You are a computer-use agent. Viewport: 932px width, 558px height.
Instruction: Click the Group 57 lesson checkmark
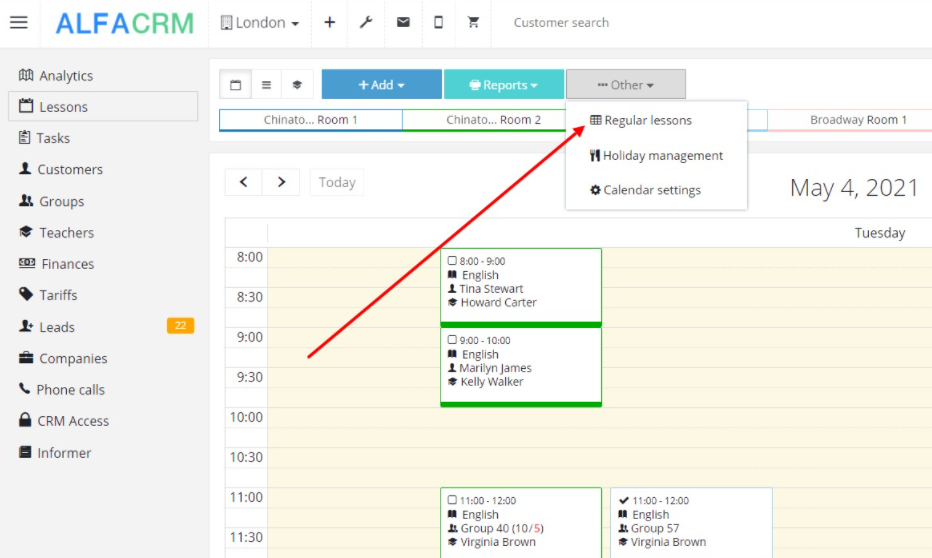tap(624, 500)
